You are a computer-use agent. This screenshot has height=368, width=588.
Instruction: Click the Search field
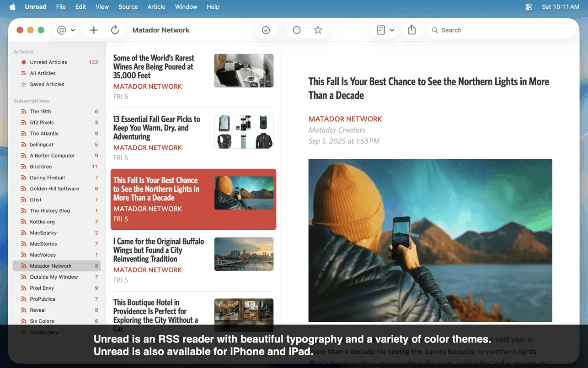pyautogui.click(x=502, y=30)
